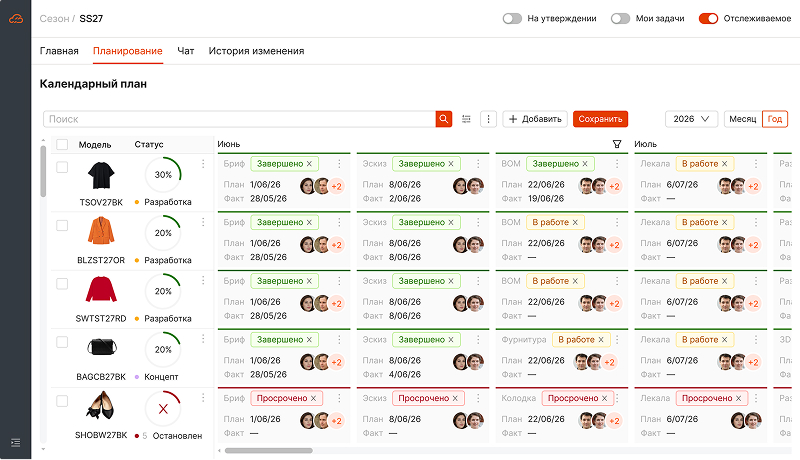Go to the Главная tab
Viewport: 800px width, 460px height.
coord(59,51)
